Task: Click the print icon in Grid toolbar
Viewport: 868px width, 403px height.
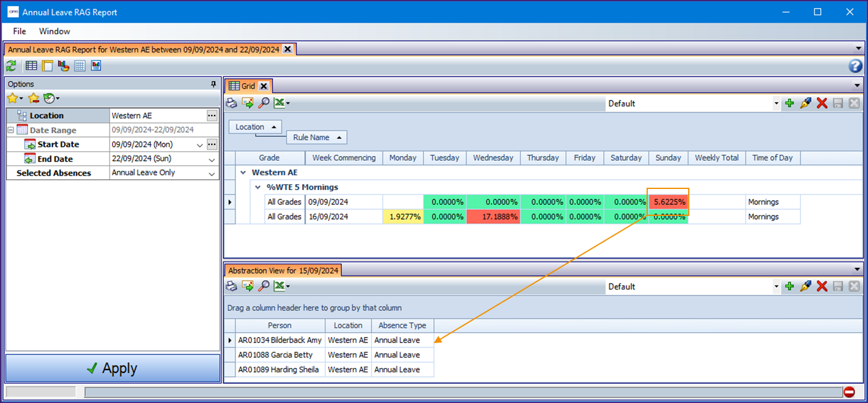Action: [x=231, y=103]
